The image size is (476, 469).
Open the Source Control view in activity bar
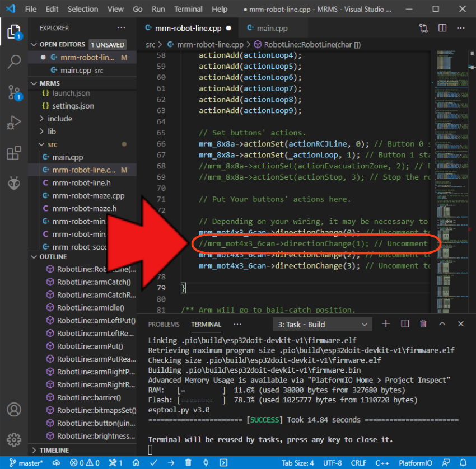[x=14, y=92]
